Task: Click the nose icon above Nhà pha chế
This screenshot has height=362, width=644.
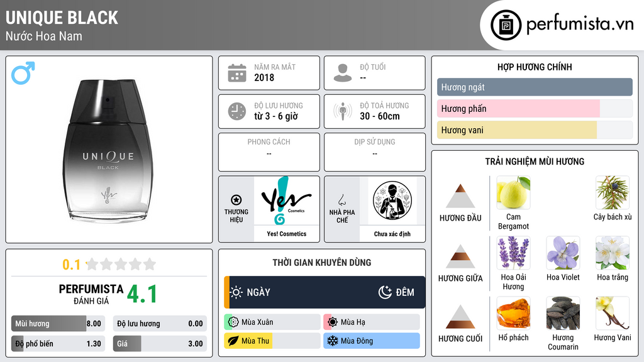Action: coord(341,200)
